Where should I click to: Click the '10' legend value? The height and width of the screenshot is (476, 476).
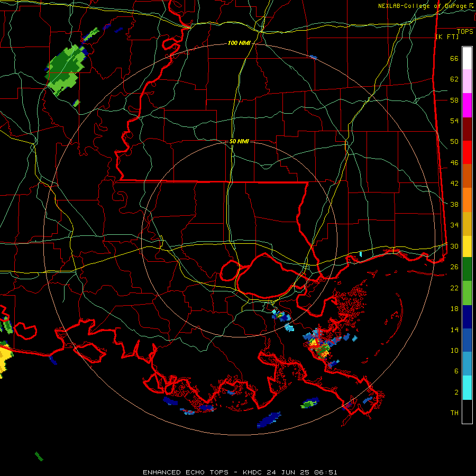point(454,350)
